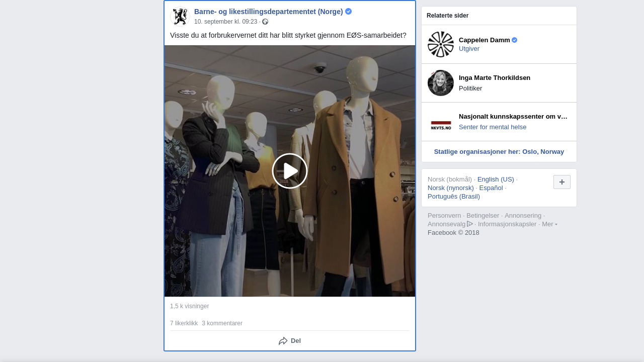Image resolution: width=644 pixels, height=362 pixels.
Task: Open Inga Marte Thorkildsen profile photo
Action: (x=441, y=83)
